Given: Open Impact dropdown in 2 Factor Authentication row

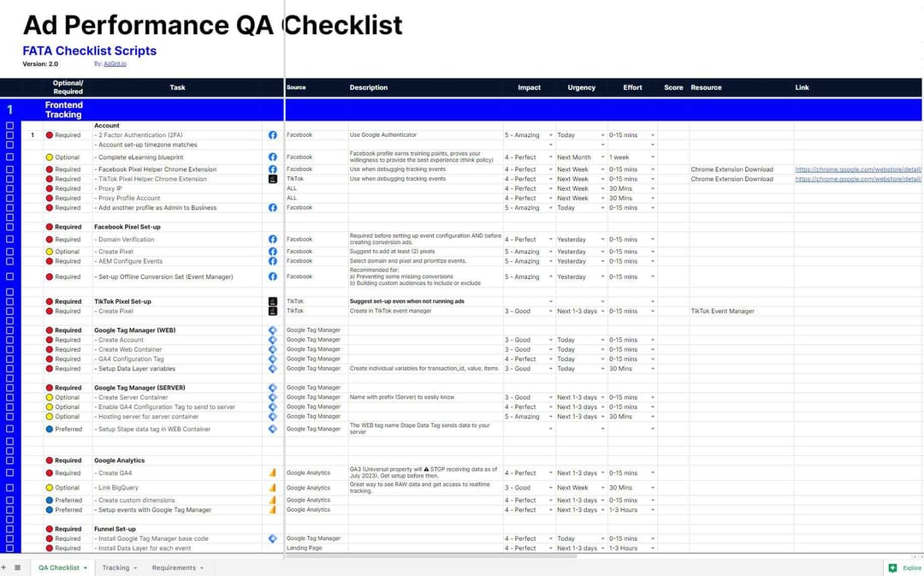Looking at the screenshot, I should (551, 135).
